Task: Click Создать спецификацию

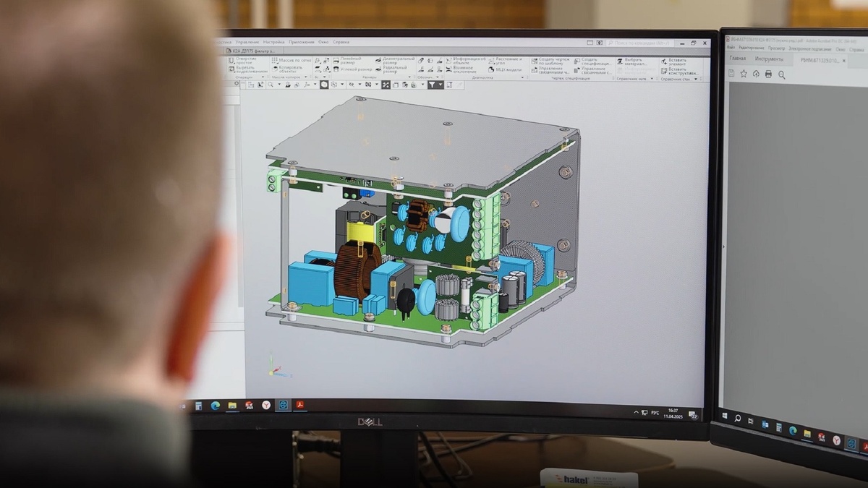Action: pyautogui.click(x=592, y=61)
